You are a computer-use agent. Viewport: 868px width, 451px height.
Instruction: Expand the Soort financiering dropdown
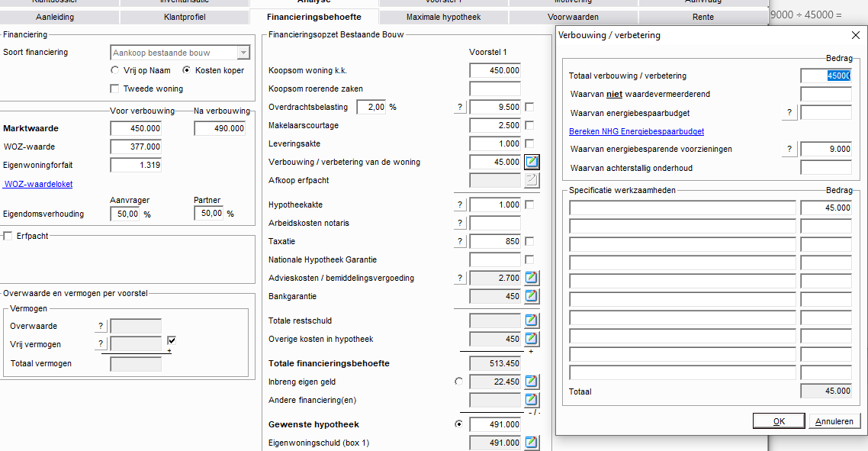click(243, 53)
